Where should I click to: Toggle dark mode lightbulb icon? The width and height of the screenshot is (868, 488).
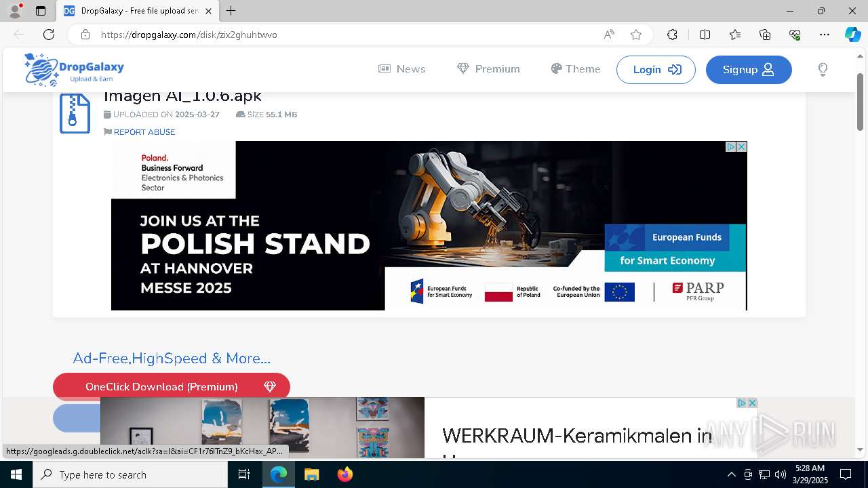[823, 69]
